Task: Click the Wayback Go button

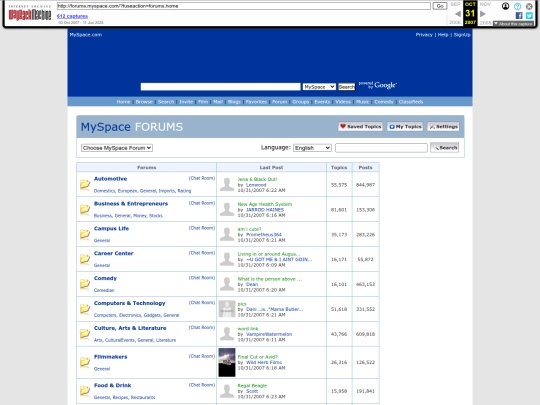Action: (440, 6)
